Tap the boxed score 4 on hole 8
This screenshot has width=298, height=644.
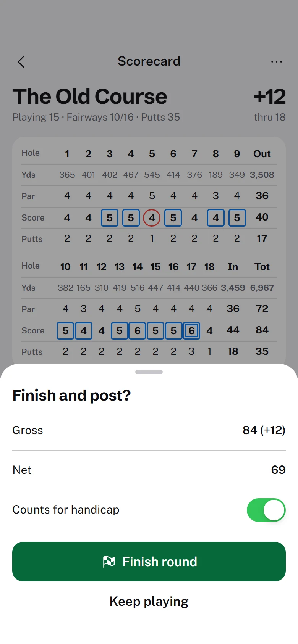(x=215, y=218)
